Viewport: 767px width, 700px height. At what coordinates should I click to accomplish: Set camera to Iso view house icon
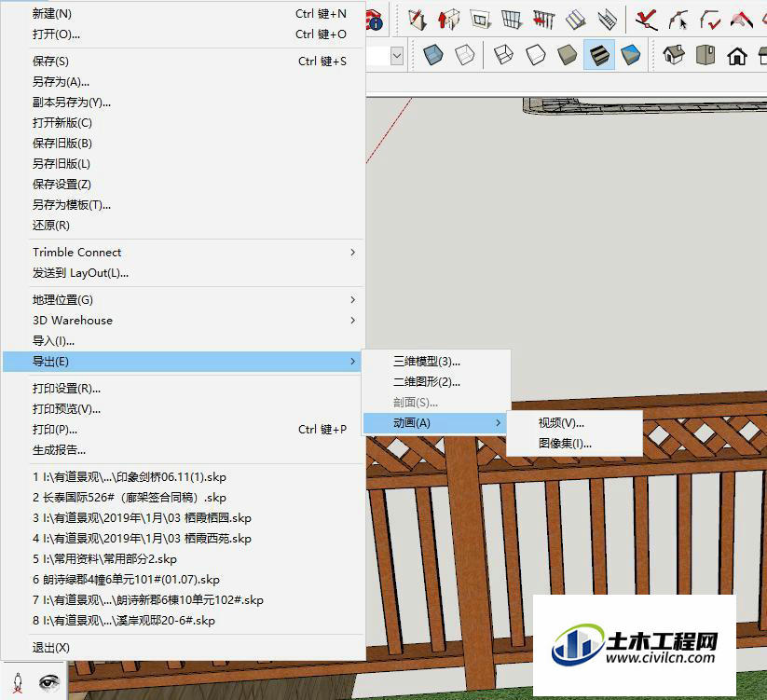click(x=674, y=55)
